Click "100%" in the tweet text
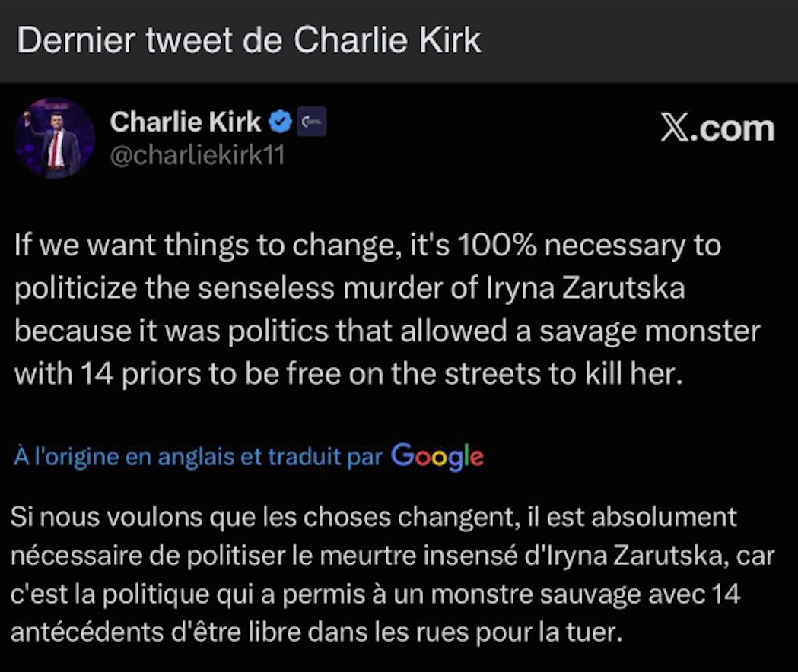This screenshot has height=672, width=798. click(497, 246)
